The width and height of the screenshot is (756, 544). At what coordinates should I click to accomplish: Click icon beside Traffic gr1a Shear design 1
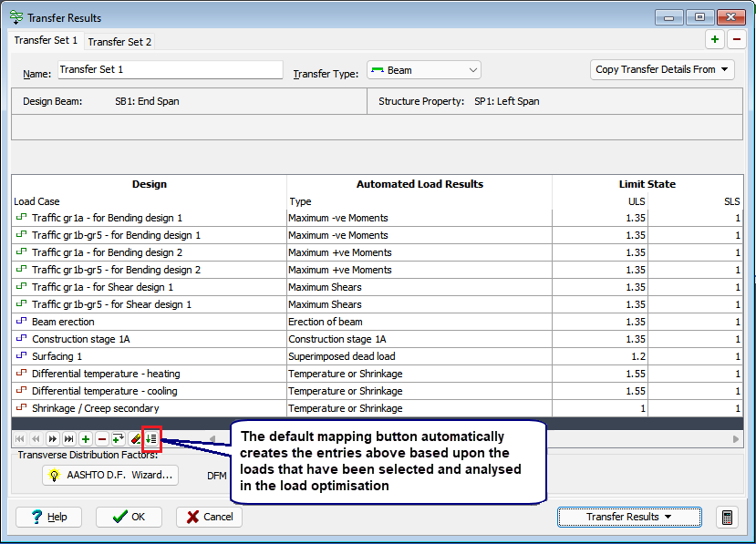click(21, 287)
